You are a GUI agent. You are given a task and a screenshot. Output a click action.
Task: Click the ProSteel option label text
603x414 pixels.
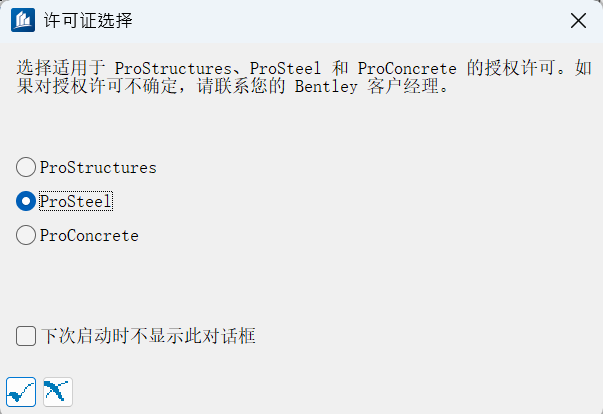76,201
